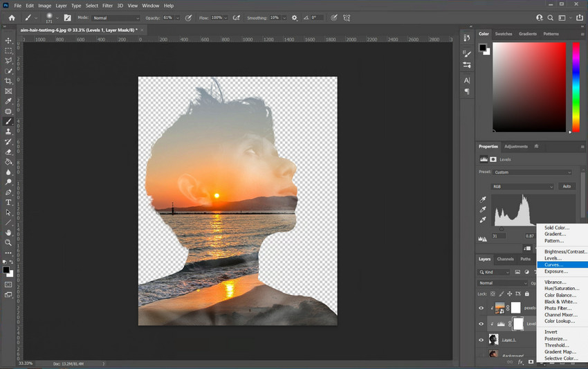Select the Dodge tool
588x369 pixels.
[8, 183]
